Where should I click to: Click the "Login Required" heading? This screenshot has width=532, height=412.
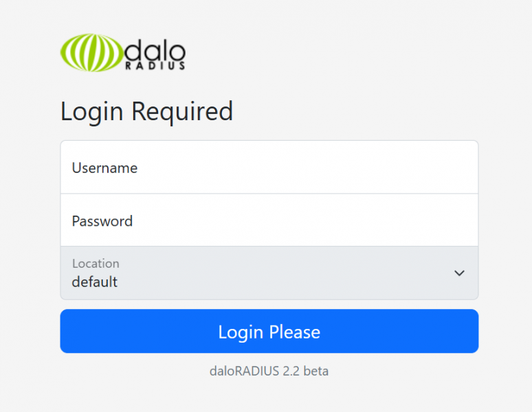pyautogui.click(x=146, y=111)
